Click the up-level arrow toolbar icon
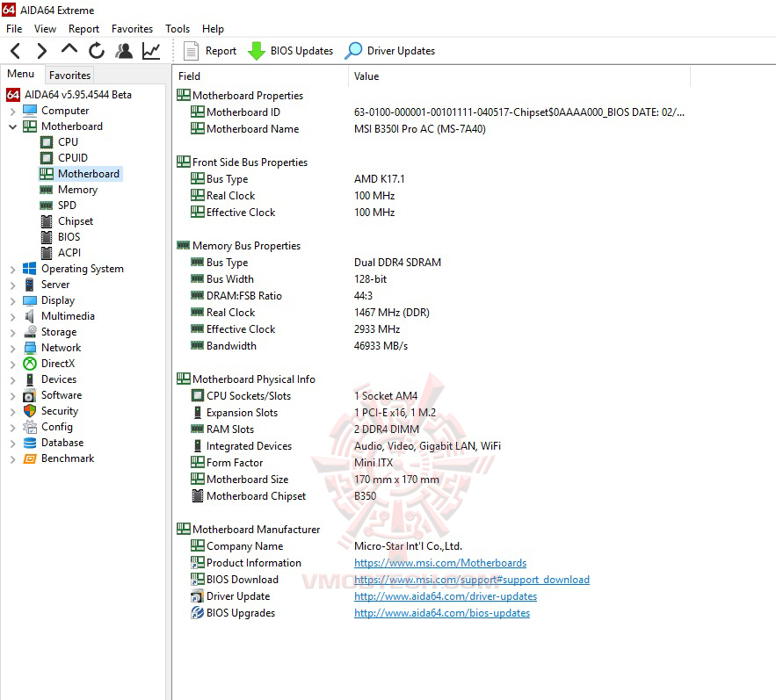Screen dimensions: 776x700 [x=69, y=49]
